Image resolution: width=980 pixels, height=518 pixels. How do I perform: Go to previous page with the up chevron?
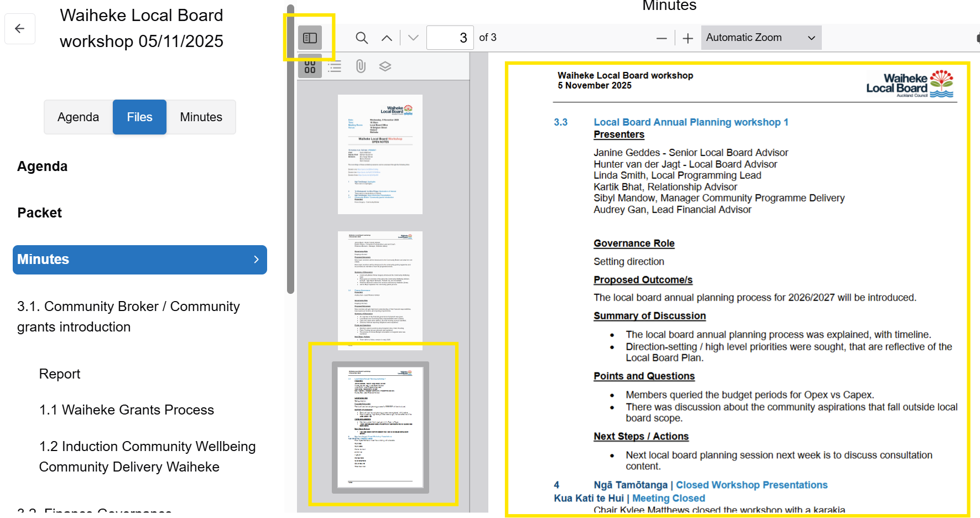point(387,37)
